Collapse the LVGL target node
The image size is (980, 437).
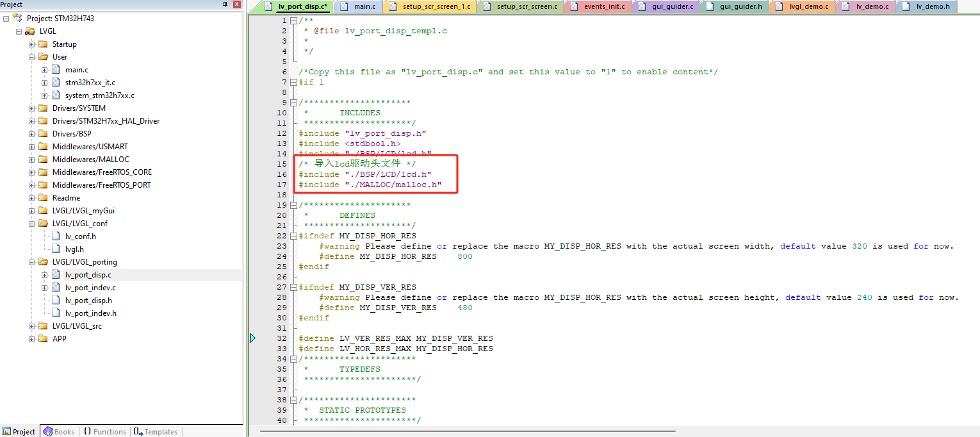pos(19,31)
